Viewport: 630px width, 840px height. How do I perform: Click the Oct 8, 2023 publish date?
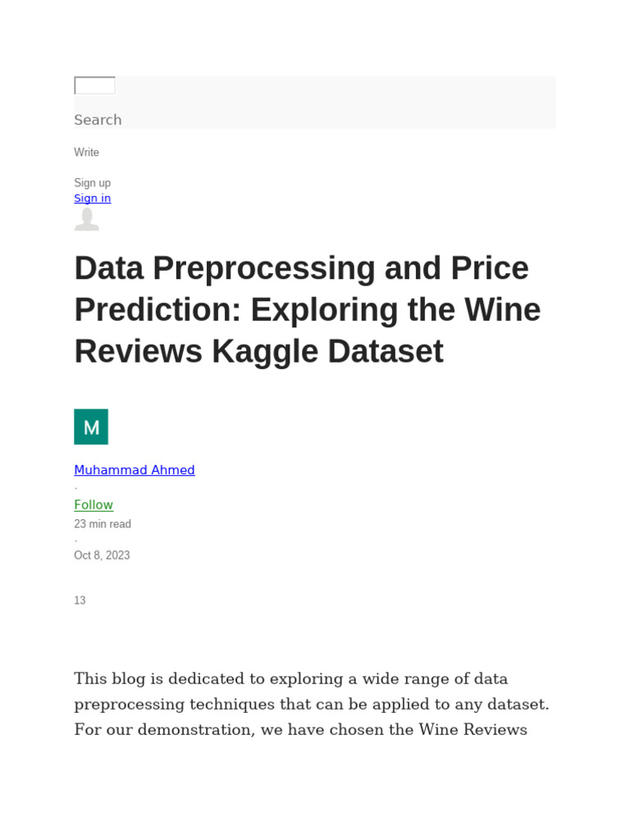102,555
